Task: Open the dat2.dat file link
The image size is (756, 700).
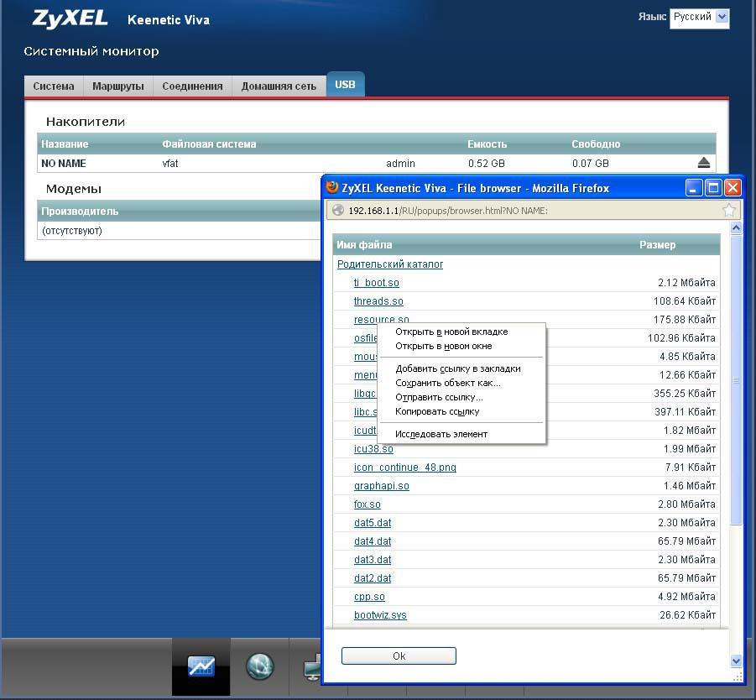Action: click(373, 578)
